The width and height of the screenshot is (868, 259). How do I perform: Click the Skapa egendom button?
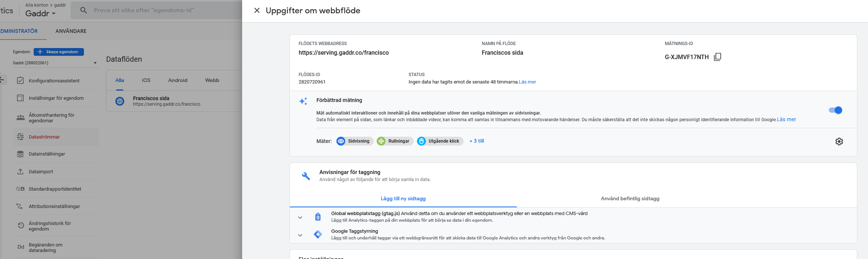(x=59, y=52)
